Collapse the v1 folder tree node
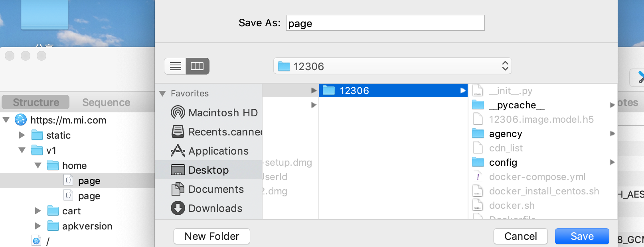 point(22,151)
